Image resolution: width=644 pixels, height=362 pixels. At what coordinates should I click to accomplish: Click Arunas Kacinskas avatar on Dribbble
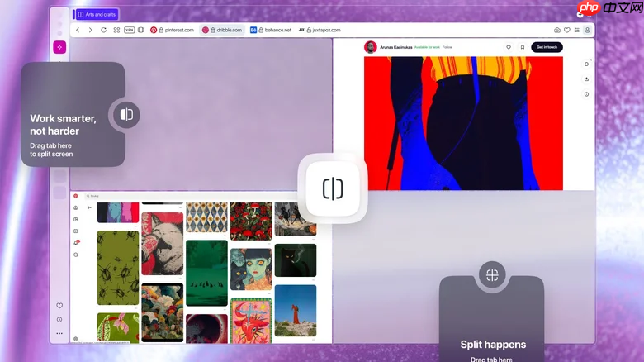tap(371, 47)
